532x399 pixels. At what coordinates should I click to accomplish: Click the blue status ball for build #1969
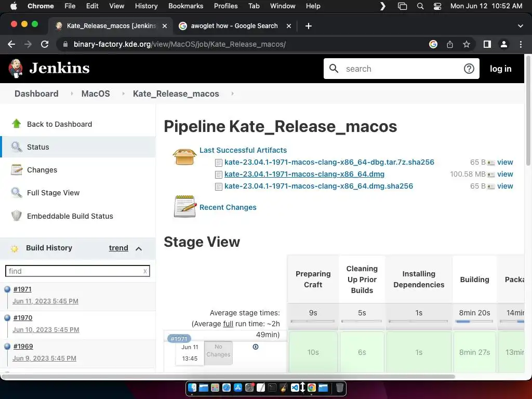coord(7,347)
